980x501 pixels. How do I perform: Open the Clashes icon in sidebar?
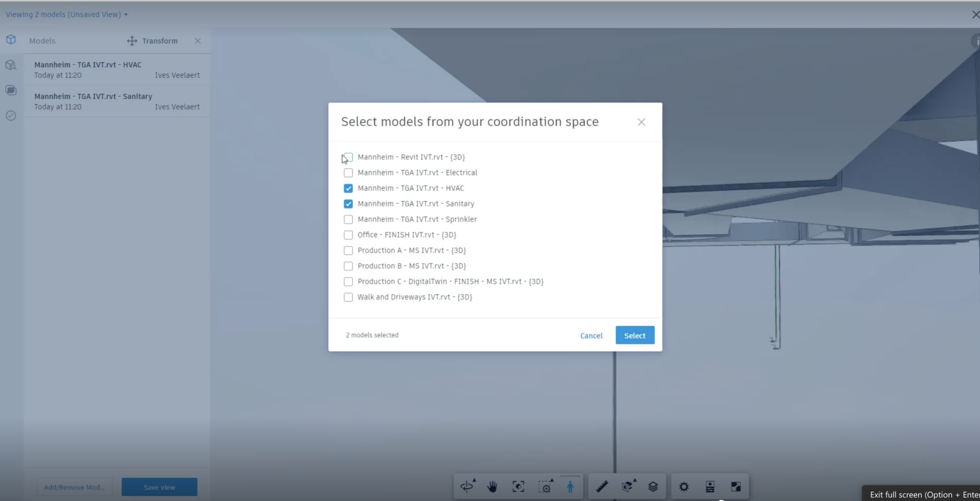[11, 65]
